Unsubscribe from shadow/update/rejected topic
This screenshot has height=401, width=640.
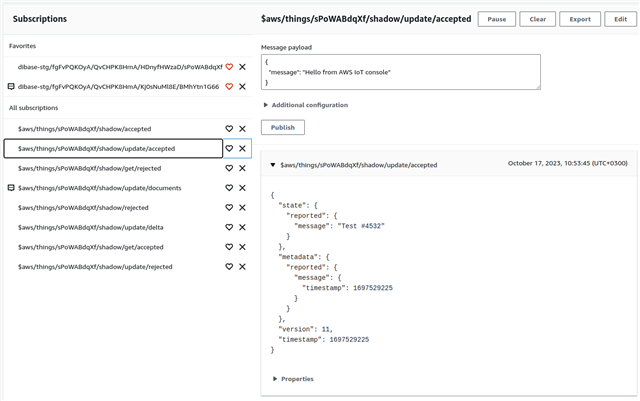(242, 266)
